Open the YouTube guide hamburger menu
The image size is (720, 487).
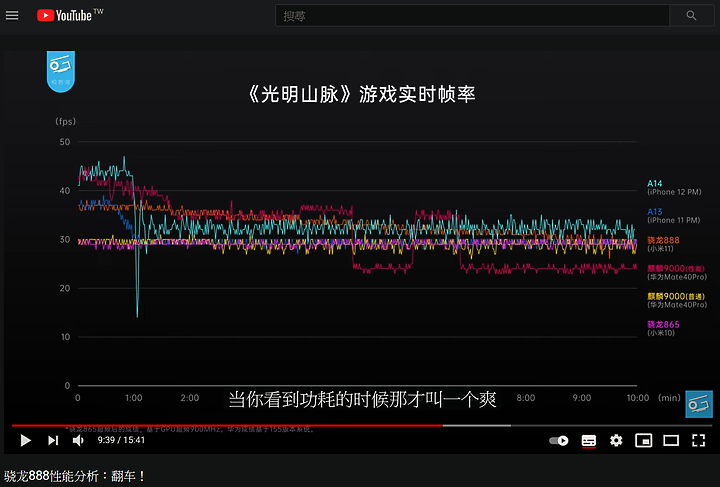point(12,16)
